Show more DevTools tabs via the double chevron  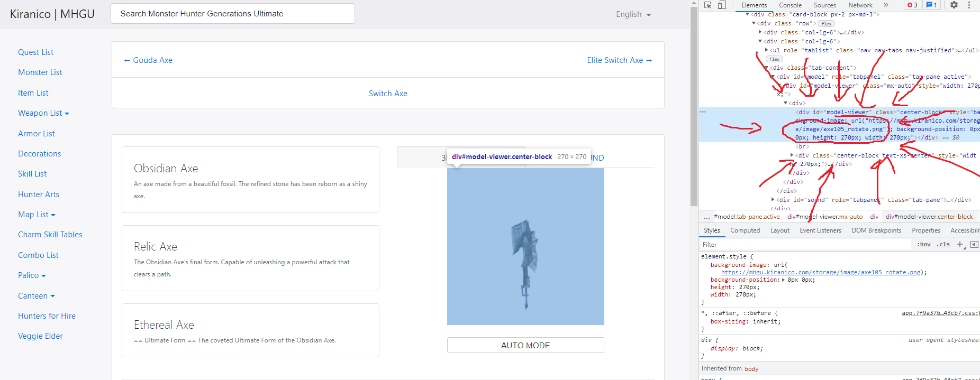click(x=886, y=5)
